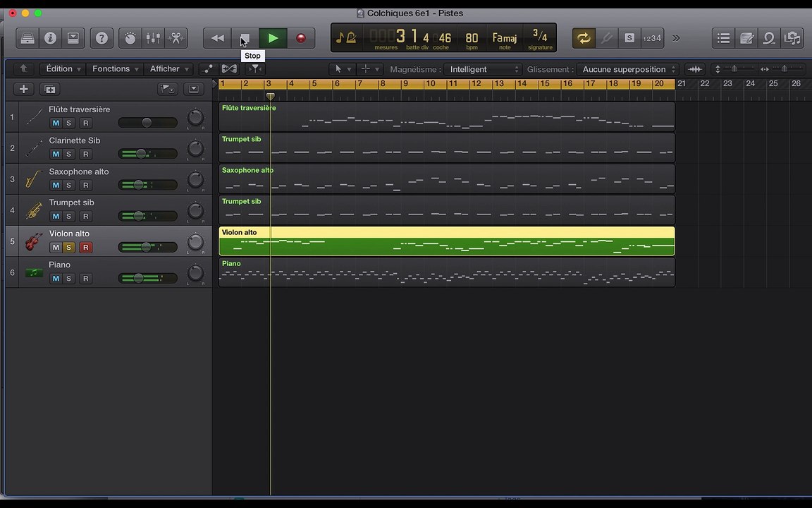Open Editors with the scissors icon
The width and height of the screenshot is (812, 508).
click(x=176, y=38)
